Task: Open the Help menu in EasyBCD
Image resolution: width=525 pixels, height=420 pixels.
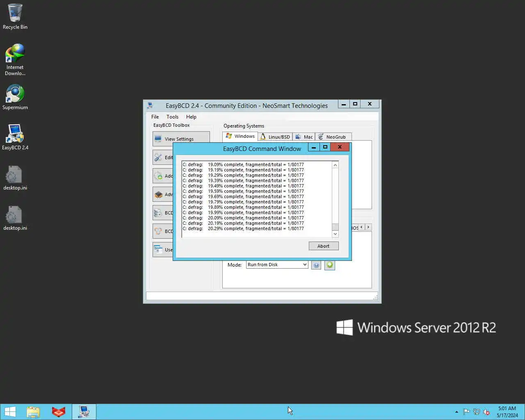Action: [x=191, y=117]
